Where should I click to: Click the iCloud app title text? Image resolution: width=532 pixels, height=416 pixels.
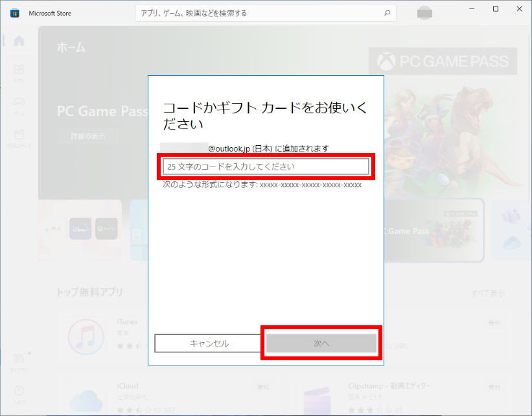click(x=128, y=386)
